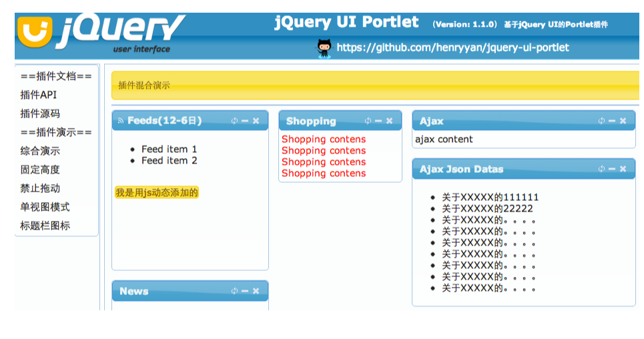Collapse the Ajax Json Datas portlet
This screenshot has width=644, height=339.
pyautogui.click(x=612, y=169)
